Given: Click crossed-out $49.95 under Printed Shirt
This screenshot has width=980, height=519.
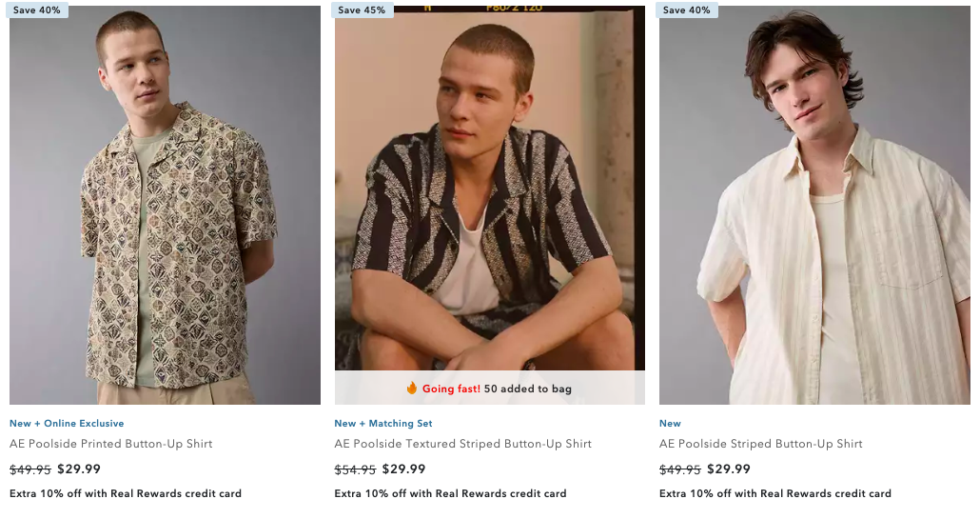Looking at the screenshot, I should coord(30,469).
